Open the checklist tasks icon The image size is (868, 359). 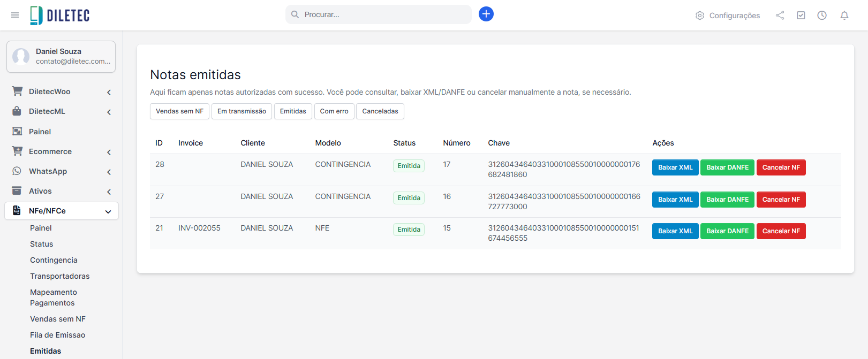[x=801, y=16]
